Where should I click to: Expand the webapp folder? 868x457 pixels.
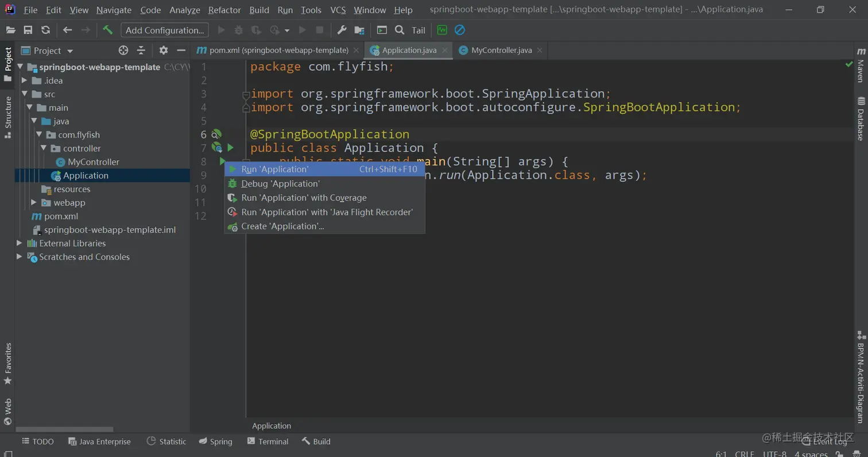(x=34, y=203)
